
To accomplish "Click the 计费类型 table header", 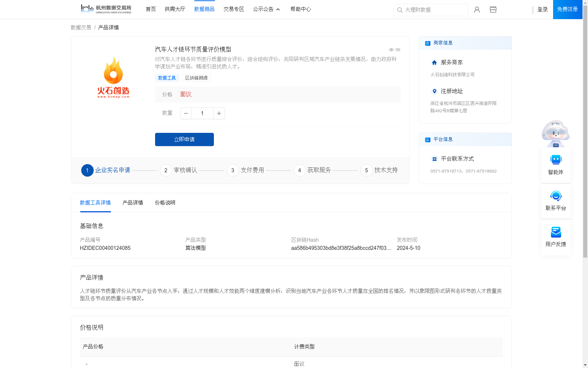I will 304,347.
